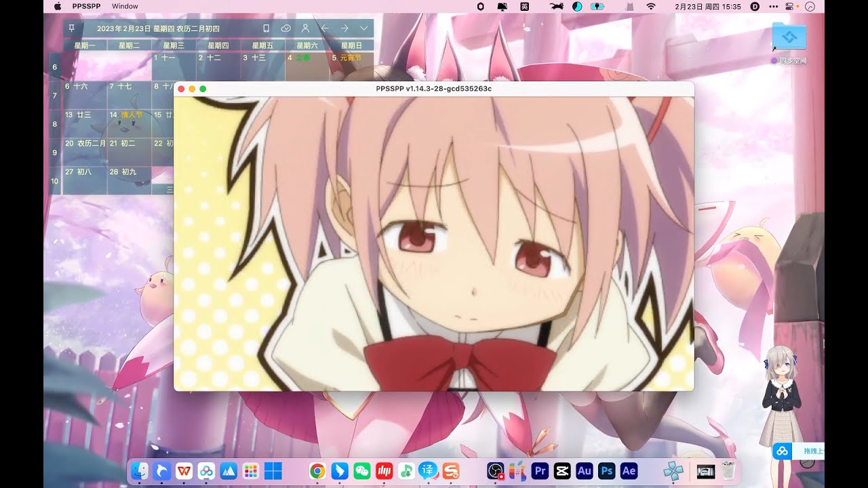Open Baidu Netdisk in the Dock
The image size is (868, 488).
[206, 471]
